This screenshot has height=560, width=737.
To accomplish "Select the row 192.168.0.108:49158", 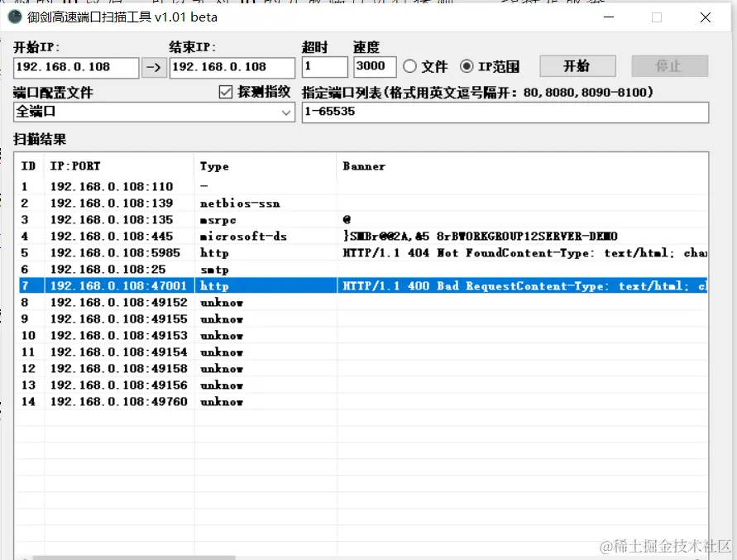I will pyautogui.click(x=362, y=368).
